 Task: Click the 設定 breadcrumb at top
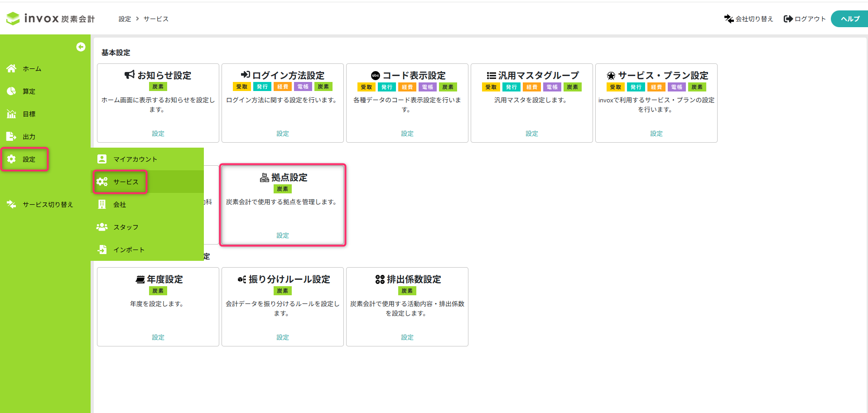[x=125, y=19]
